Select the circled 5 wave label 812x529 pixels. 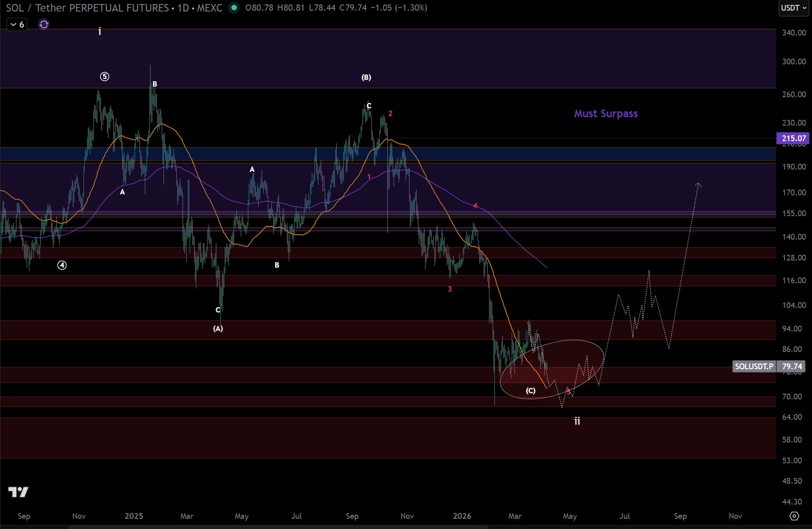tap(104, 77)
